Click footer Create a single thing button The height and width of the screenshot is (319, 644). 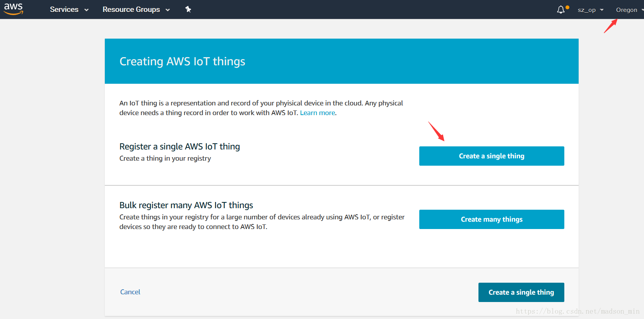coord(521,292)
